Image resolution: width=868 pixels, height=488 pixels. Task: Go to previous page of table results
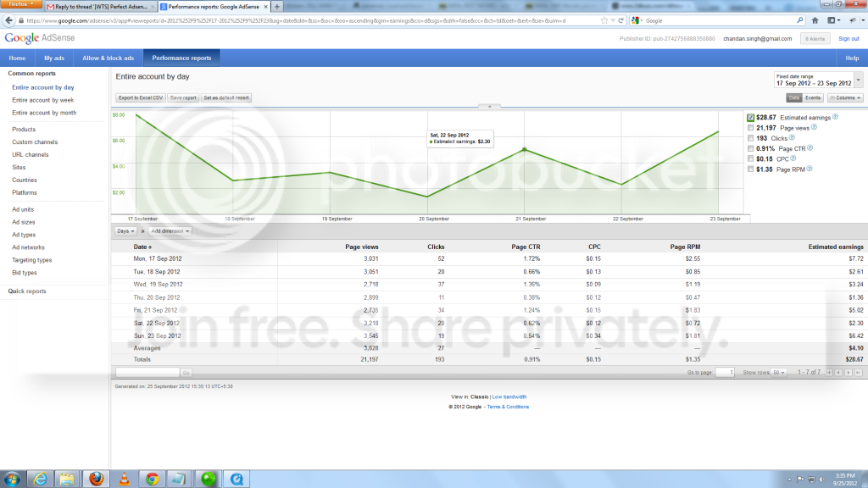click(838, 373)
